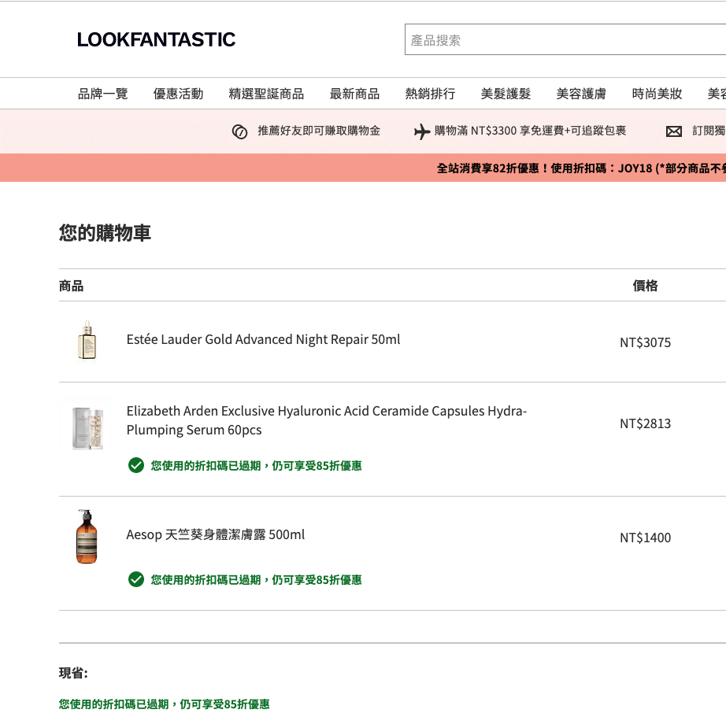This screenshot has height=728, width=726.
Task: Click the Aesop bottle thumbnail
Action: 87,537
